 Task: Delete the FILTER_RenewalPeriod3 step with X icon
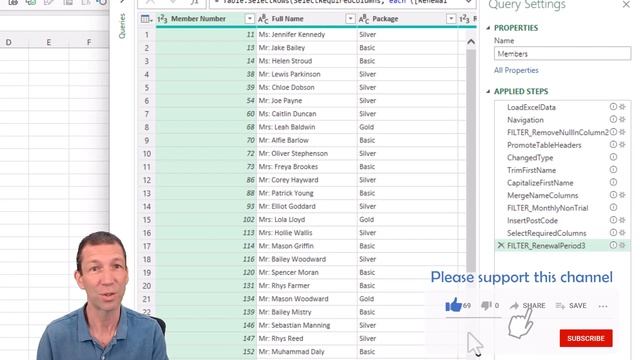501,245
